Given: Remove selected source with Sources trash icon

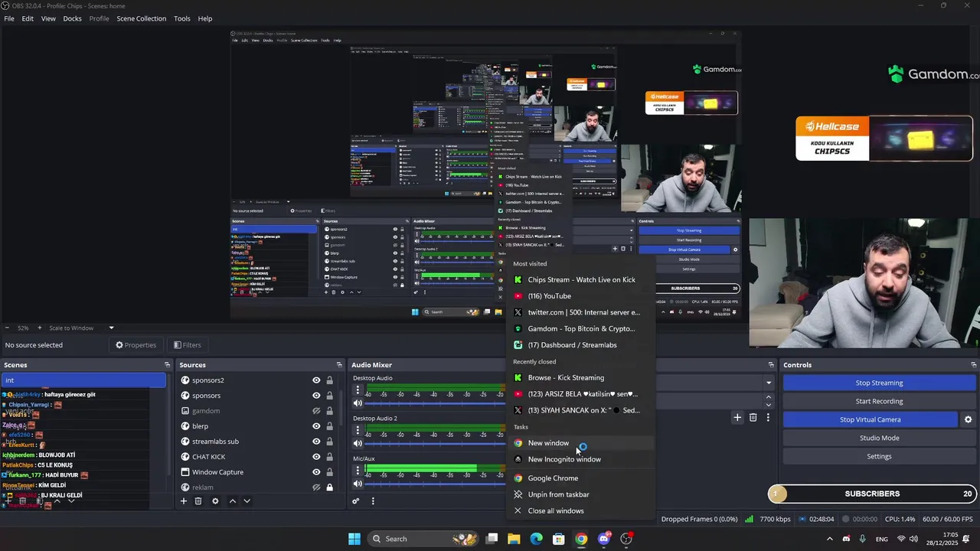Looking at the screenshot, I should coord(198,501).
